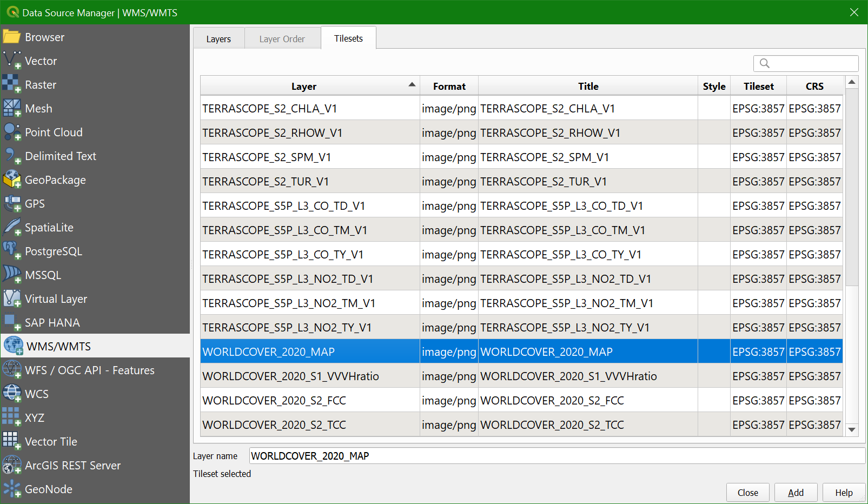Select TERRASCOPE_S5P_L3_NO2_TY_V1 layer row

pos(521,327)
